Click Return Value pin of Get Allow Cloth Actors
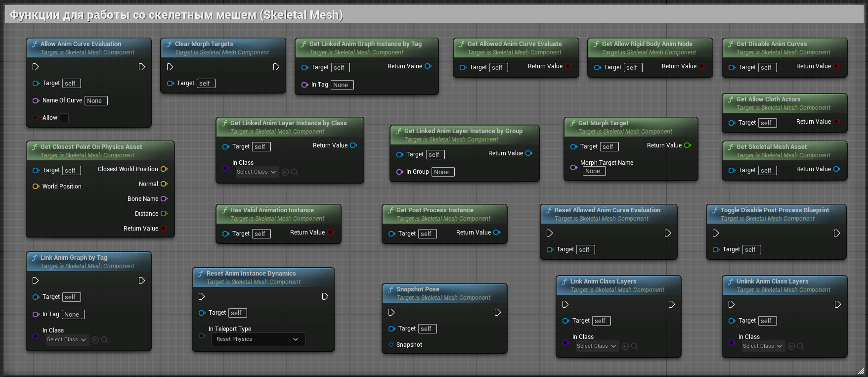 [x=837, y=121]
